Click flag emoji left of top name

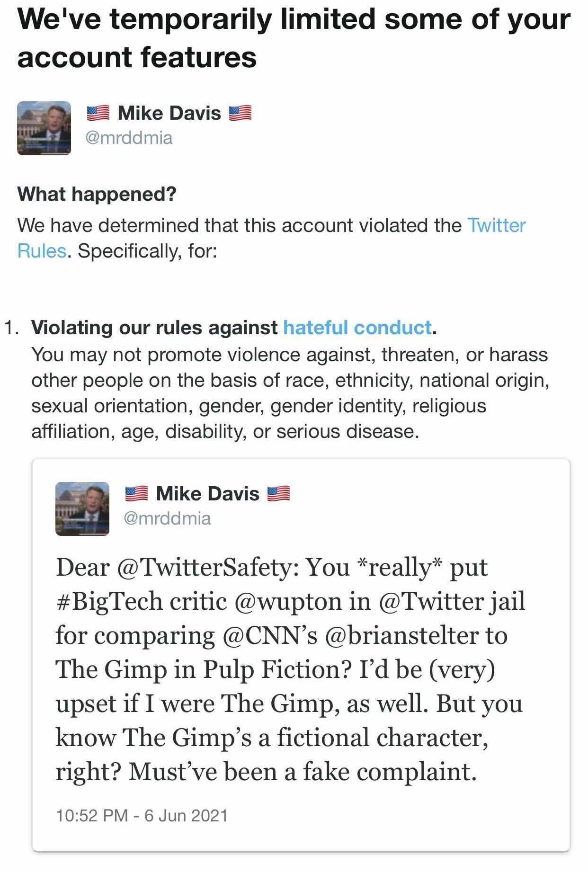[x=98, y=114]
